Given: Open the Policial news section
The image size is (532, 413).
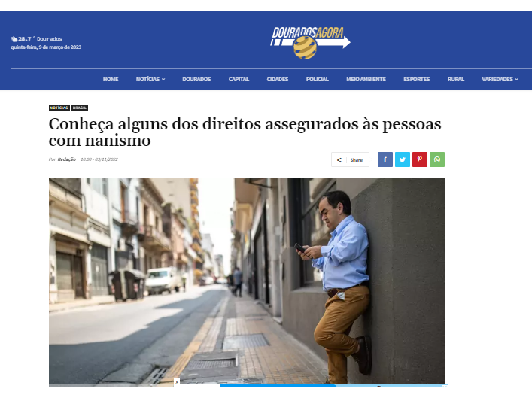Looking at the screenshot, I should point(318,79).
